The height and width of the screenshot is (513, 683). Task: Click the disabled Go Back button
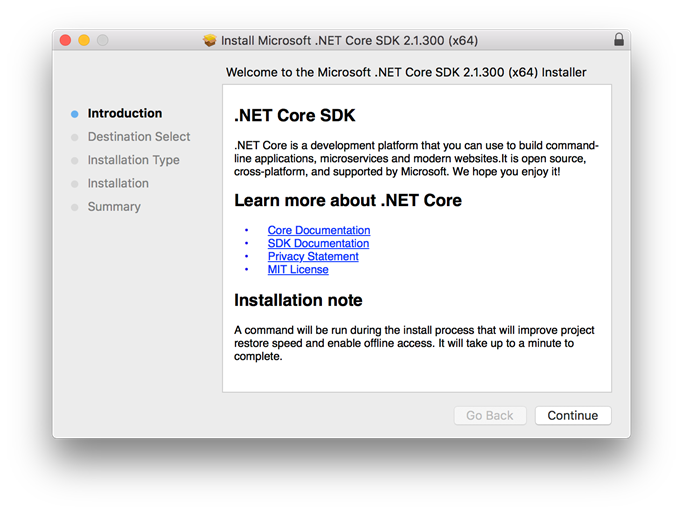[490, 415]
